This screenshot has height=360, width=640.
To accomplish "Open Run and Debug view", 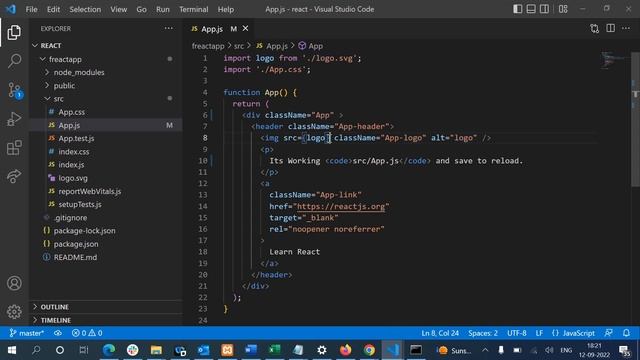I will click(x=14, y=119).
